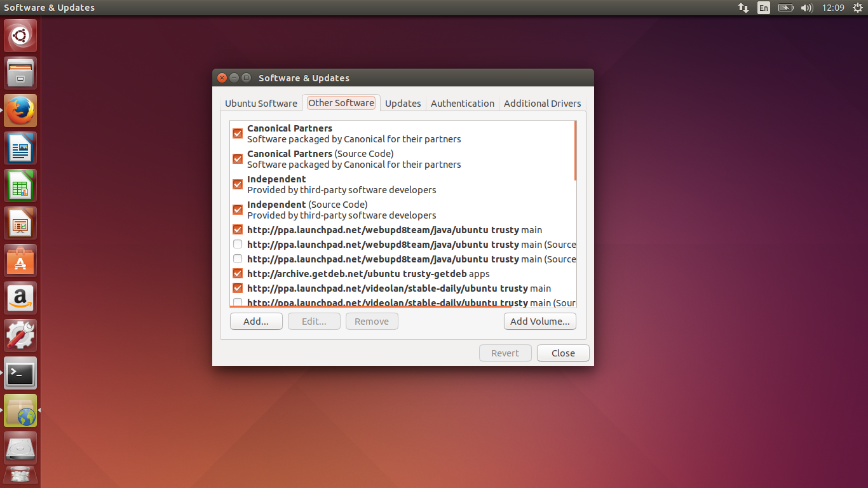Open the battery indicator menu
The width and height of the screenshot is (868, 488).
click(x=786, y=8)
